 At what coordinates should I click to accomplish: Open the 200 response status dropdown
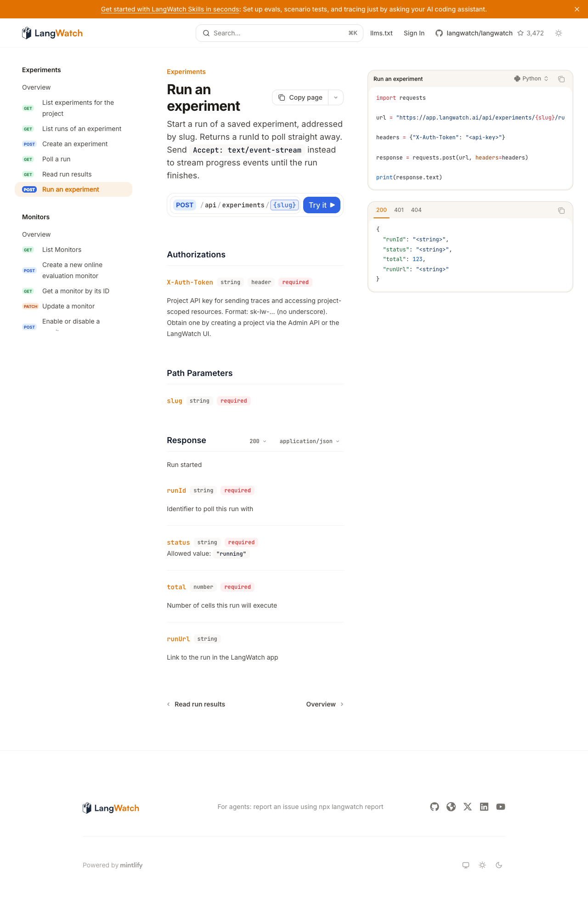point(258,441)
